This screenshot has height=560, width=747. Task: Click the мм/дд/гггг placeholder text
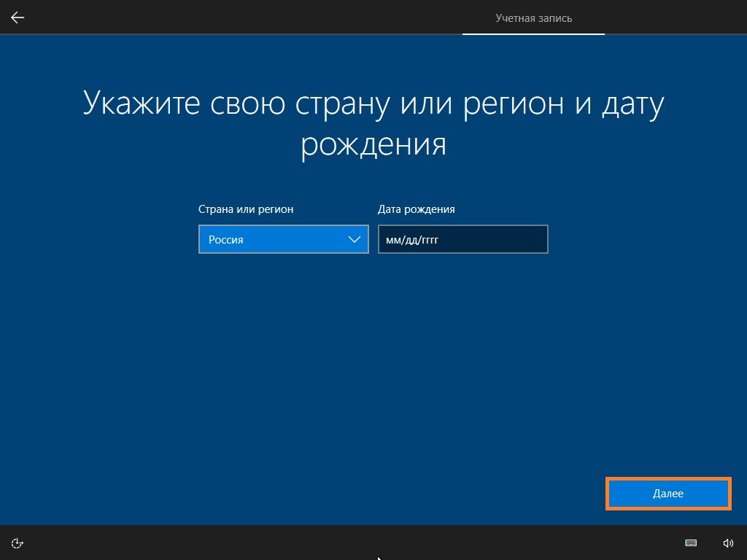[x=412, y=240]
